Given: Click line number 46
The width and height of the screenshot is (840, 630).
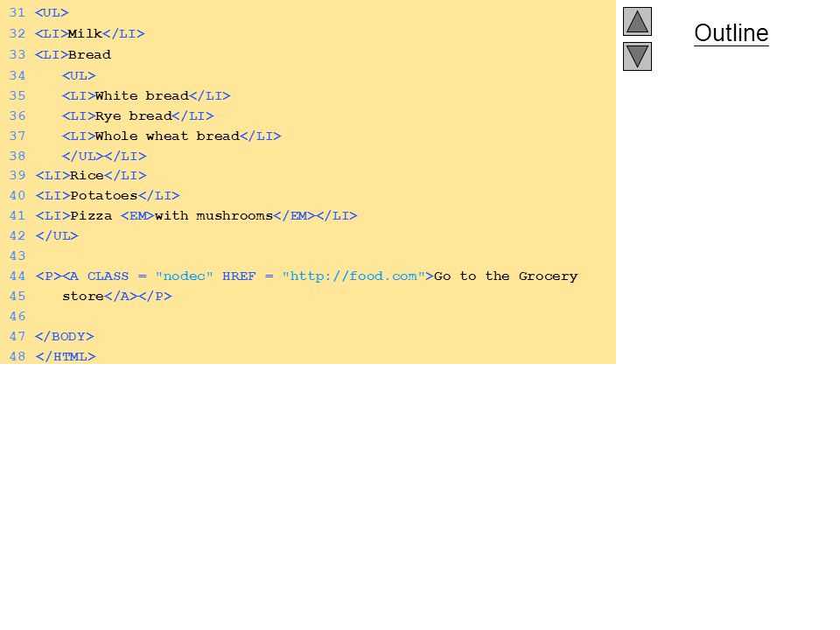Looking at the screenshot, I should [x=17, y=317].
